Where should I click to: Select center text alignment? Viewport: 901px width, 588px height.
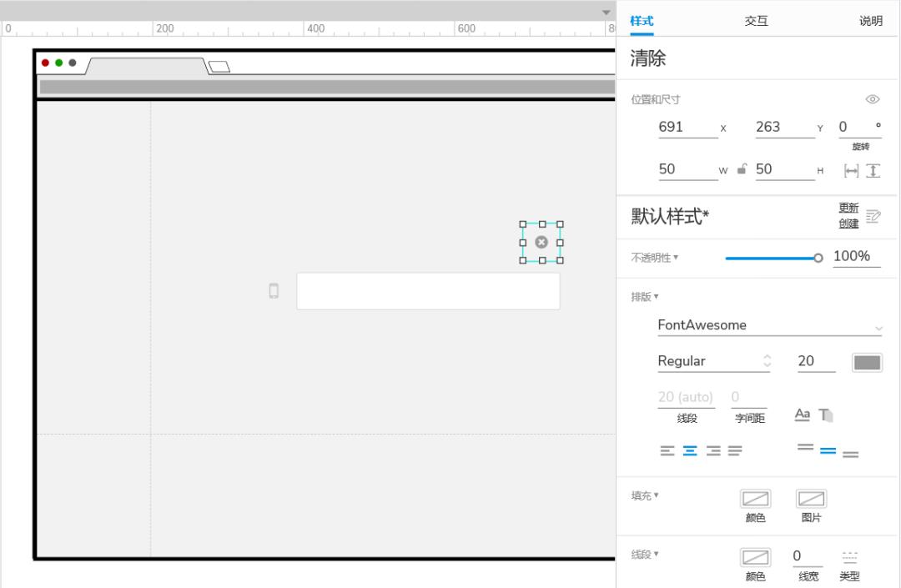coord(690,450)
